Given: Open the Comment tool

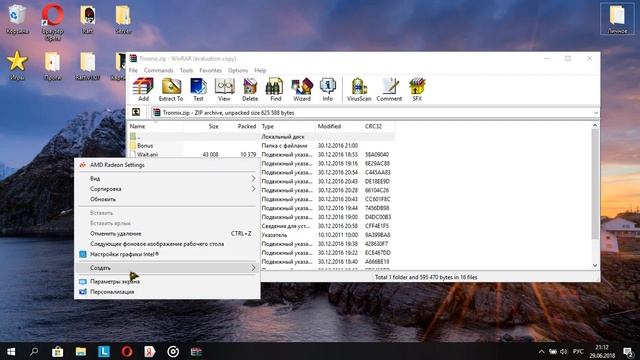Looking at the screenshot, I should (389, 89).
